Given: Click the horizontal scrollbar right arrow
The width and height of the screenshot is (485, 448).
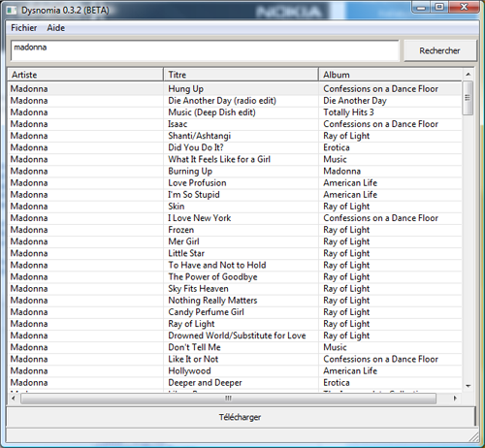Looking at the screenshot, I should coord(455,399).
